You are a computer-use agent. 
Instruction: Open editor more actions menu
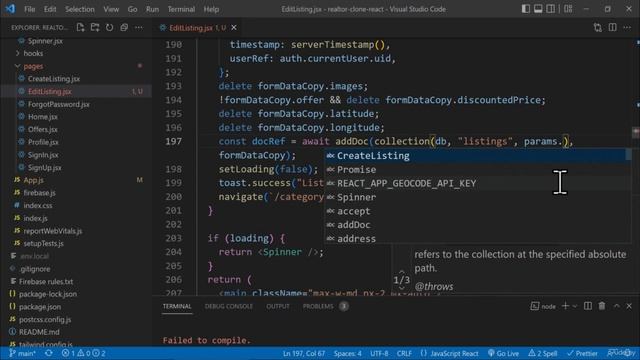(627, 28)
